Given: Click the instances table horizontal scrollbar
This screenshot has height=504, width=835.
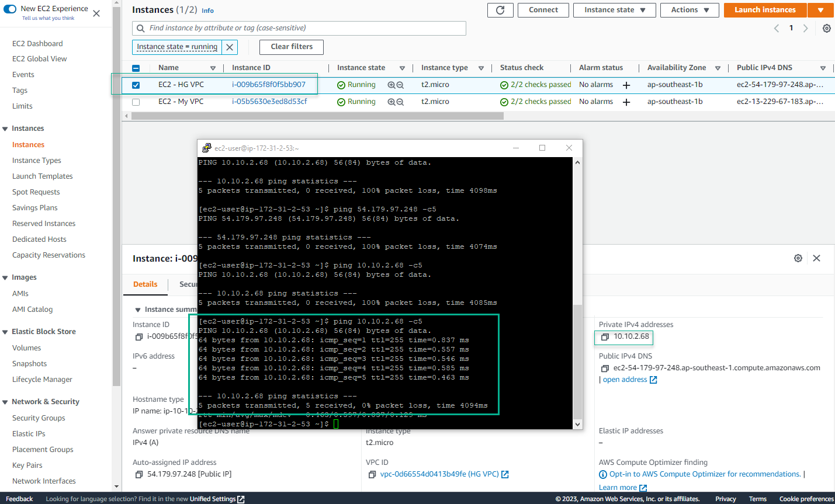Looking at the screenshot, I should tap(317, 116).
